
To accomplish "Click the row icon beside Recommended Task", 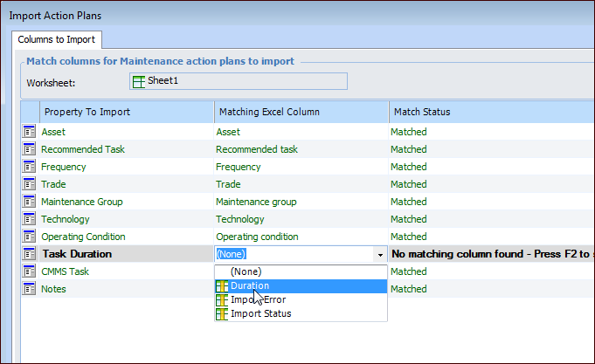I will pyautogui.click(x=30, y=149).
